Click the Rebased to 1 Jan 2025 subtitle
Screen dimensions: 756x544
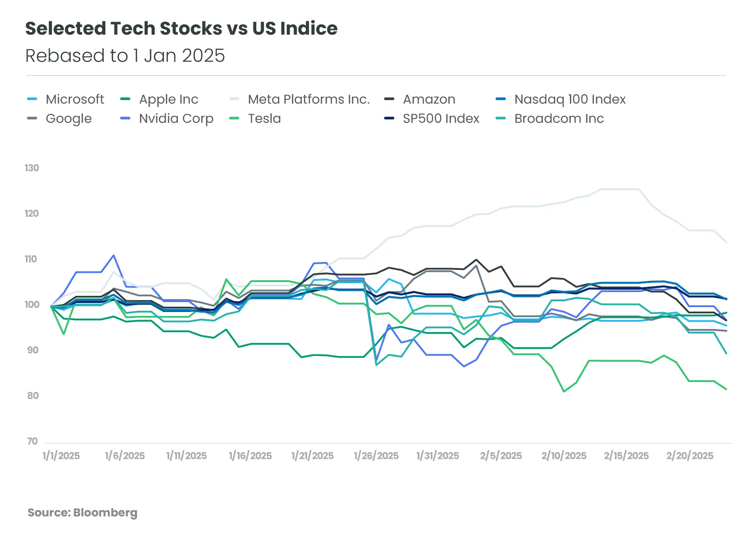pos(125,56)
